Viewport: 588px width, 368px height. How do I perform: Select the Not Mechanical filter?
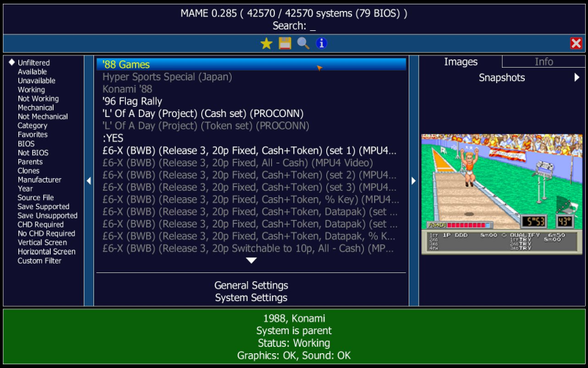click(43, 117)
